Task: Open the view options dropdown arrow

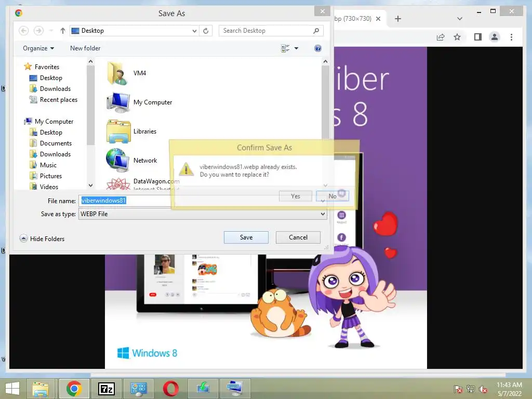Action: coord(296,48)
